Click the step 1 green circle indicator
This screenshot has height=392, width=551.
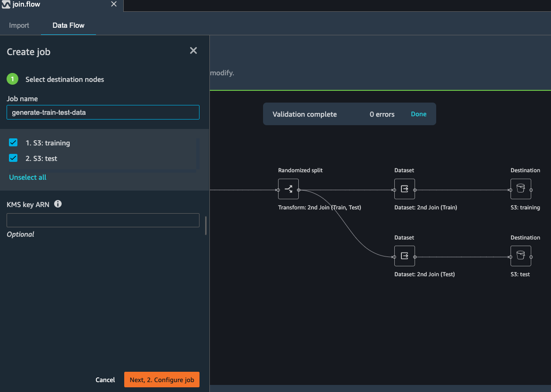[x=13, y=79]
